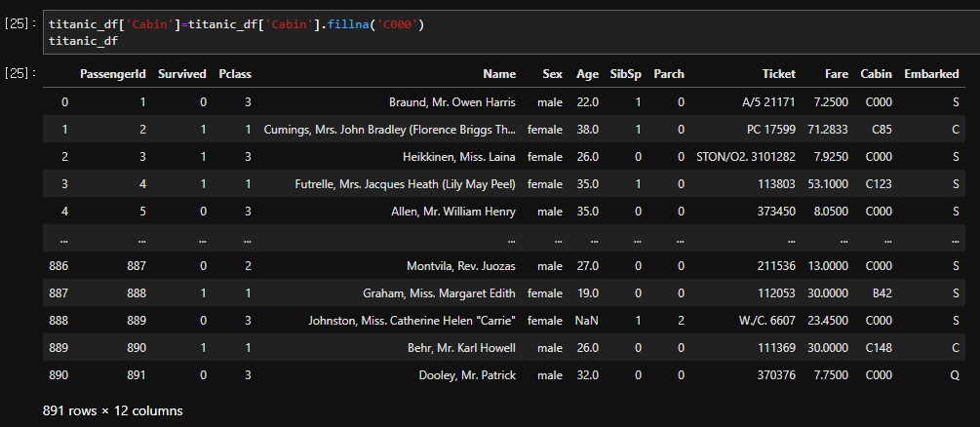This screenshot has height=427, width=980.
Task: Click age value 19.0
Action: click(x=587, y=293)
